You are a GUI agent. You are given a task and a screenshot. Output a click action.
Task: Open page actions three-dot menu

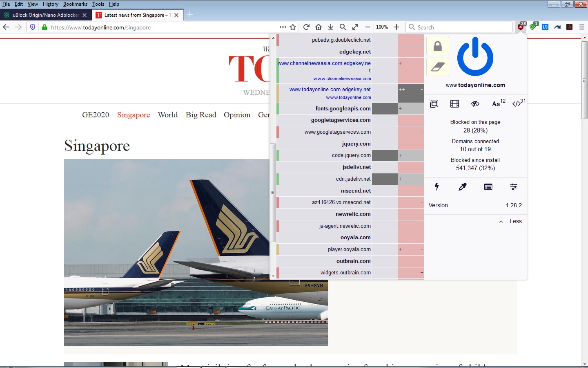[x=283, y=27]
